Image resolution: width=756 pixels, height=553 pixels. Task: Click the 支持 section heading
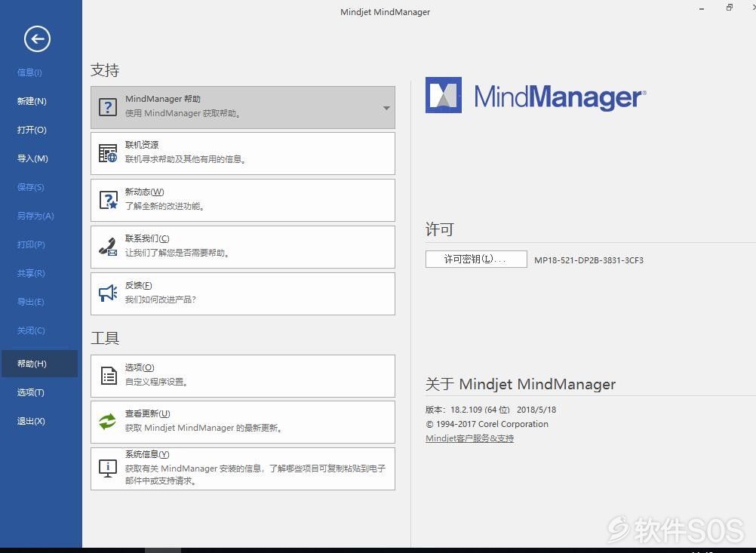pos(105,70)
